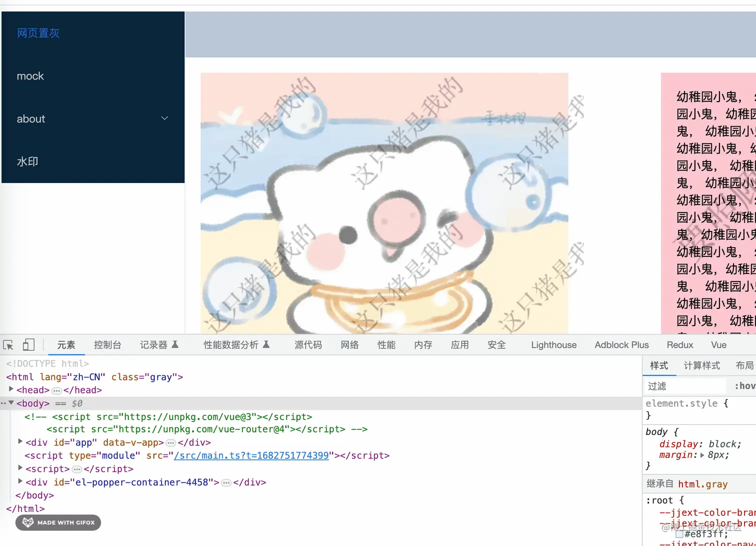Click the warning icon on 记录器 tab
756x546 pixels.
point(175,344)
